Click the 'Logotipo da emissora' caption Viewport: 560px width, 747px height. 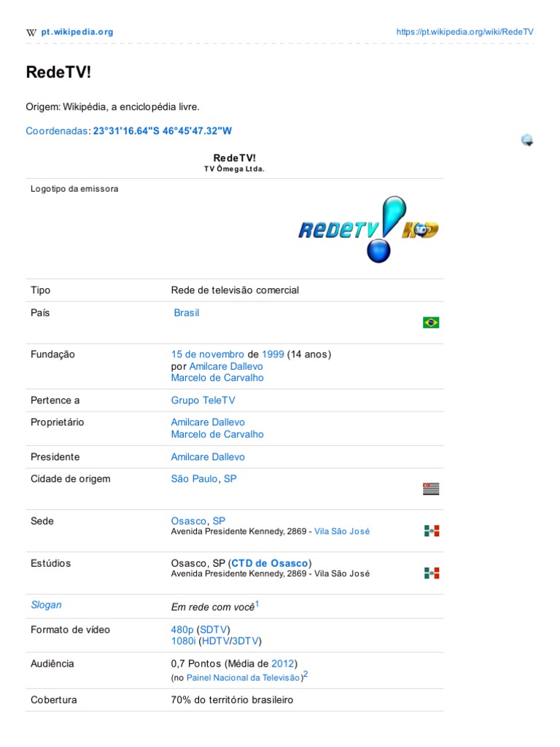(x=74, y=189)
